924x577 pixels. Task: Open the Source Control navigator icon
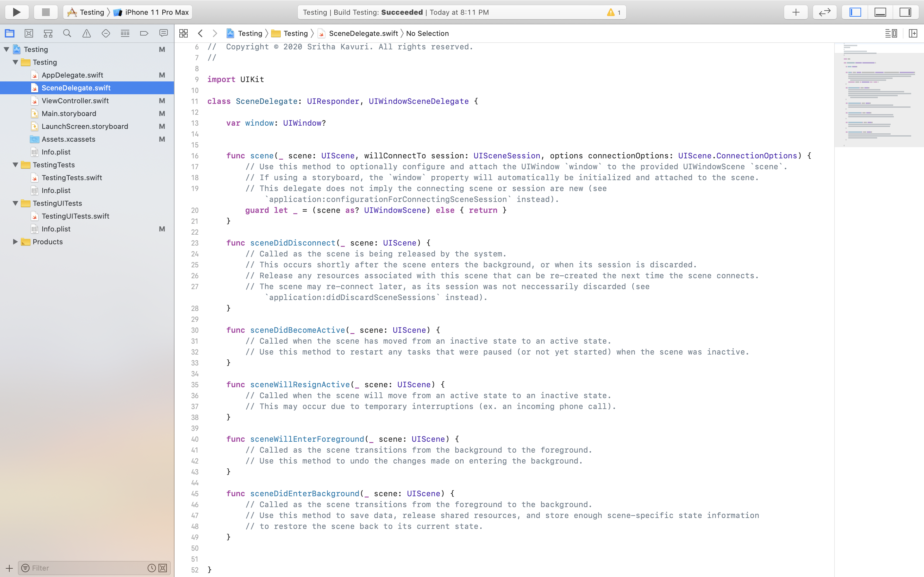[x=29, y=34]
